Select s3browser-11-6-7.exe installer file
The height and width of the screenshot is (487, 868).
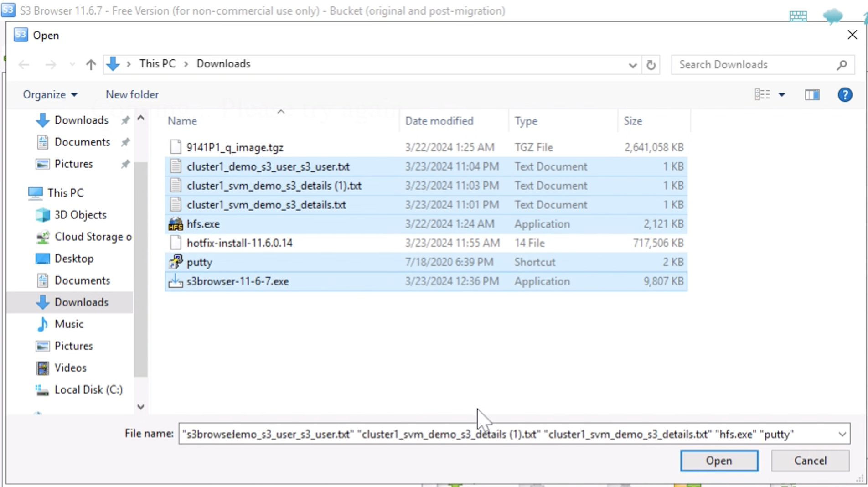point(238,281)
